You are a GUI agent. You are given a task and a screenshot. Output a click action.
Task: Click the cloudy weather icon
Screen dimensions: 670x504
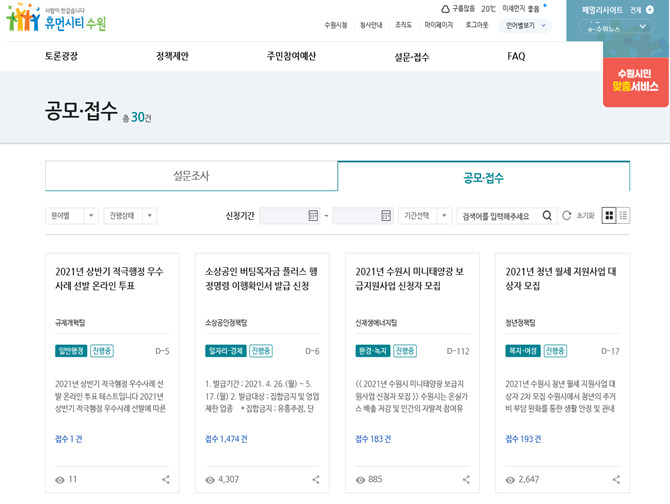(x=445, y=9)
